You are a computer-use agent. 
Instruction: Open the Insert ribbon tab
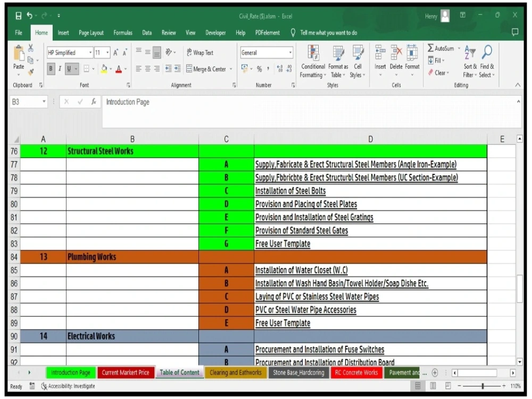pyautogui.click(x=63, y=32)
